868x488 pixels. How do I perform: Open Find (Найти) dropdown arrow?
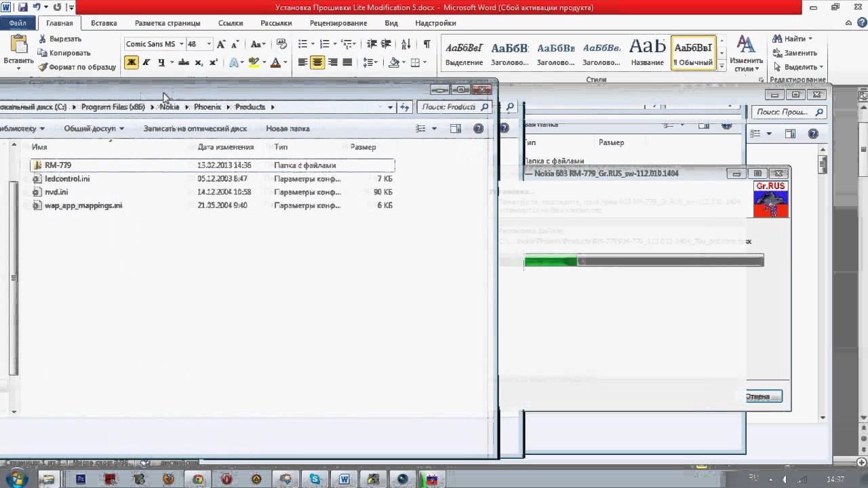point(810,39)
